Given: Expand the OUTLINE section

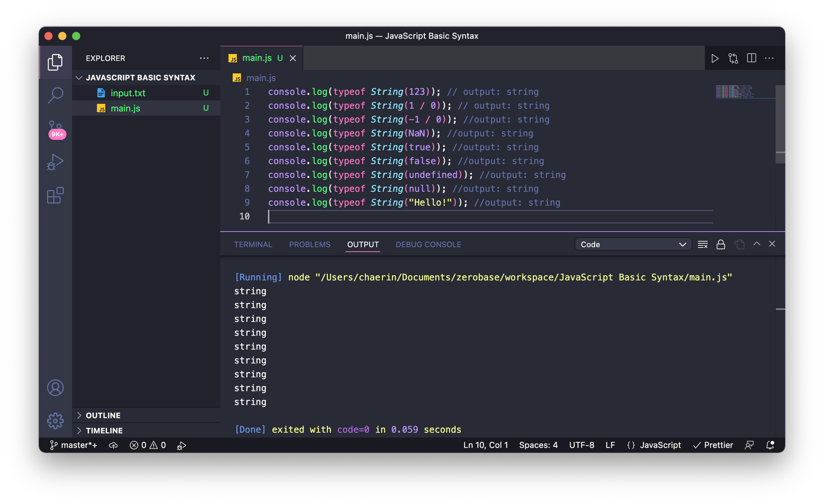Looking at the screenshot, I should click(x=103, y=415).
